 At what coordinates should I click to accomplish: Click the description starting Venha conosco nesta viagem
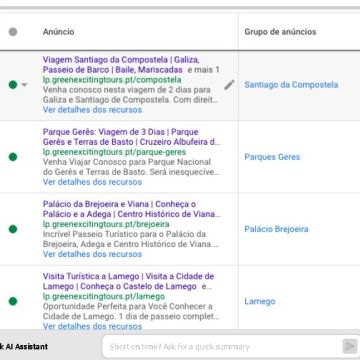[x=131, y=95]
